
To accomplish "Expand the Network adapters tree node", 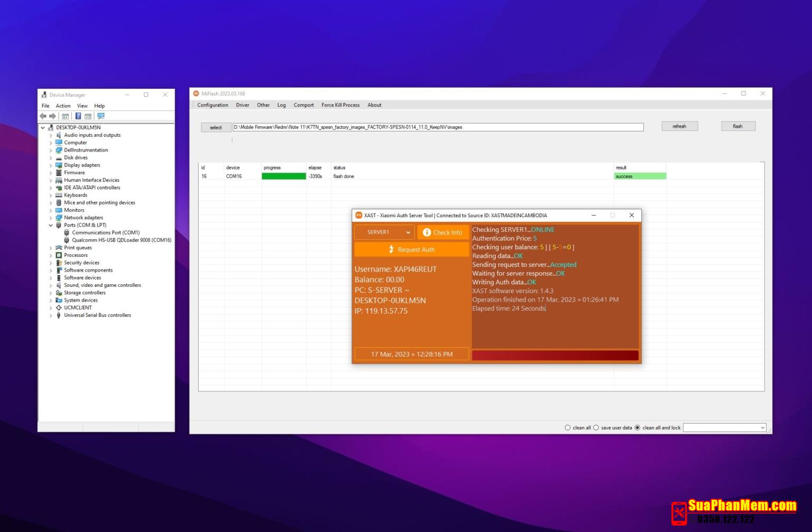I will 51,217.
